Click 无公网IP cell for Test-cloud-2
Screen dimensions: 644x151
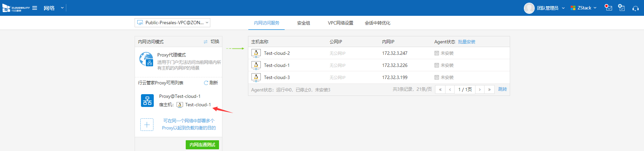click(x=337, y=53)
